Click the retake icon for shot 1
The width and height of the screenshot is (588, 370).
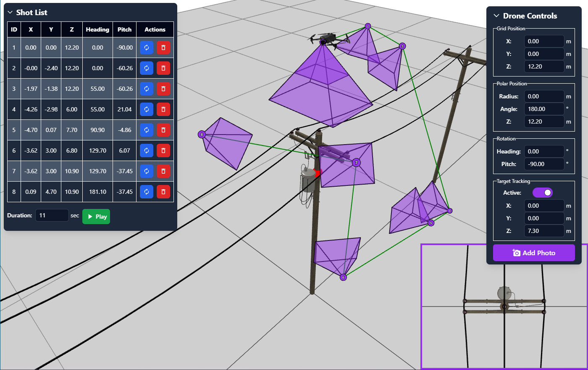click(x=146, y=48)
